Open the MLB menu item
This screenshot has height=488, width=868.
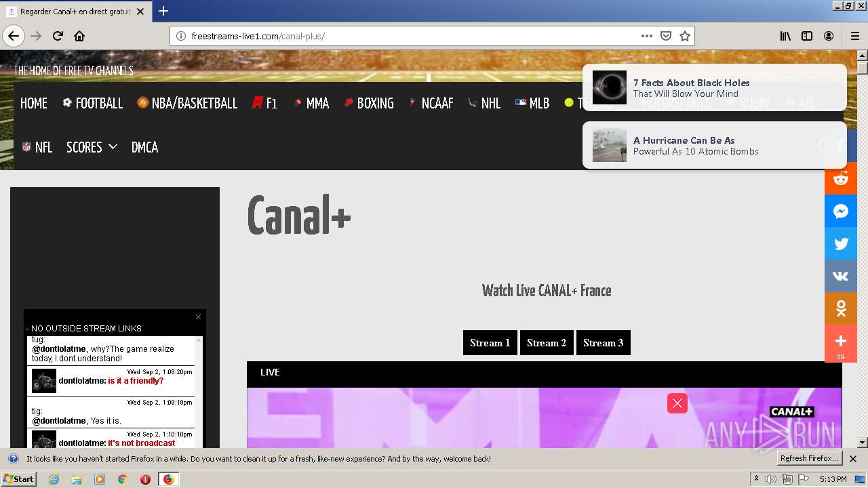532,103
